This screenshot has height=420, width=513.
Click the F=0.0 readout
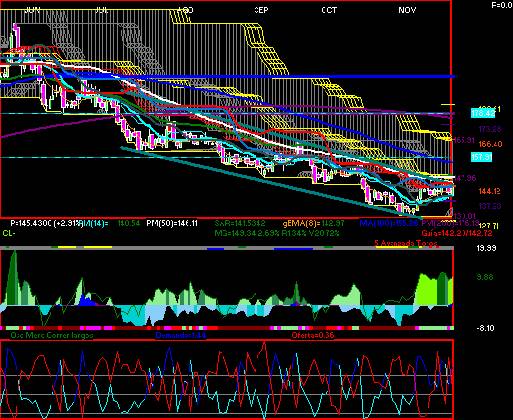502,5
